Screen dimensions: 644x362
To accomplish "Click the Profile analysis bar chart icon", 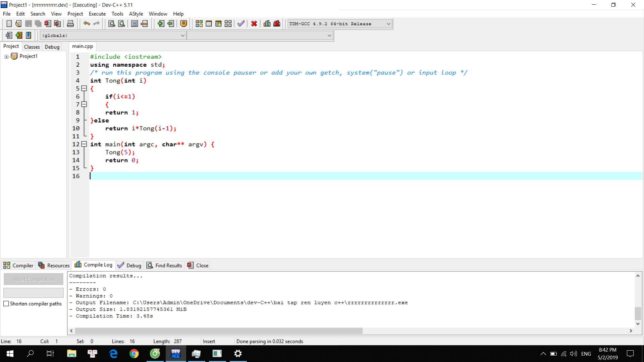I will (267, 23).
